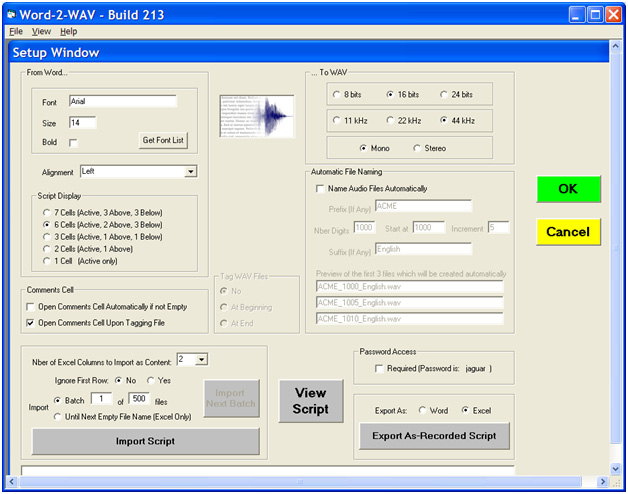Click the Word-2-WAV app icon in title bar
Viewport: 628px width, 494px height.
13,14
